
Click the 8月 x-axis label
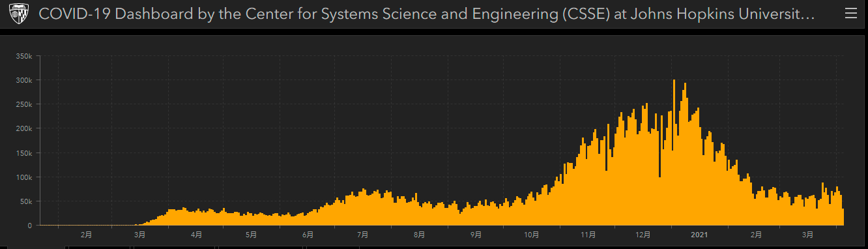click(420, 235)
